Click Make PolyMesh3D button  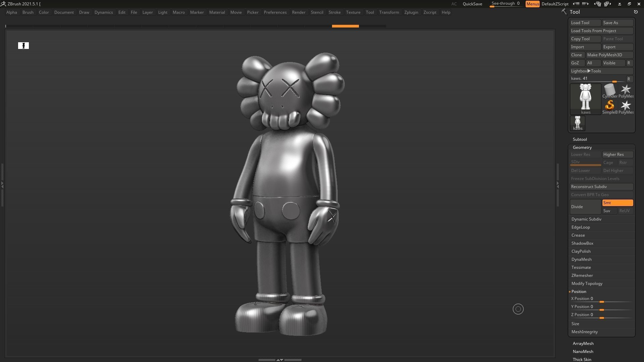click(x=609, y=55)
